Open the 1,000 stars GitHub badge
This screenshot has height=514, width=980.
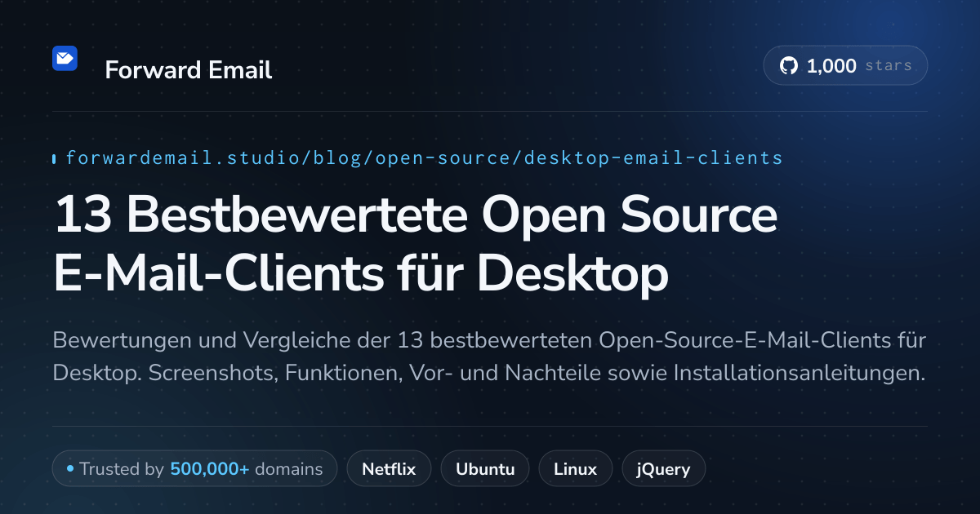tap(845, 66)
